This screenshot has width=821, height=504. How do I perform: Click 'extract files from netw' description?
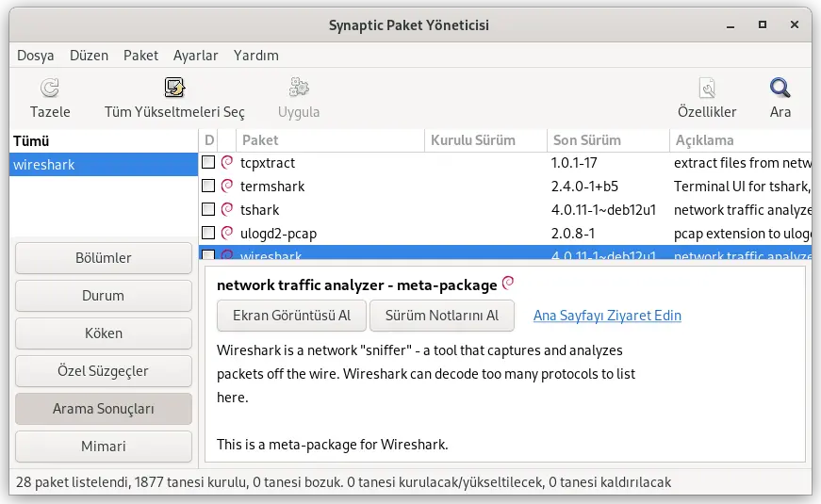click(x=743, y=163)
